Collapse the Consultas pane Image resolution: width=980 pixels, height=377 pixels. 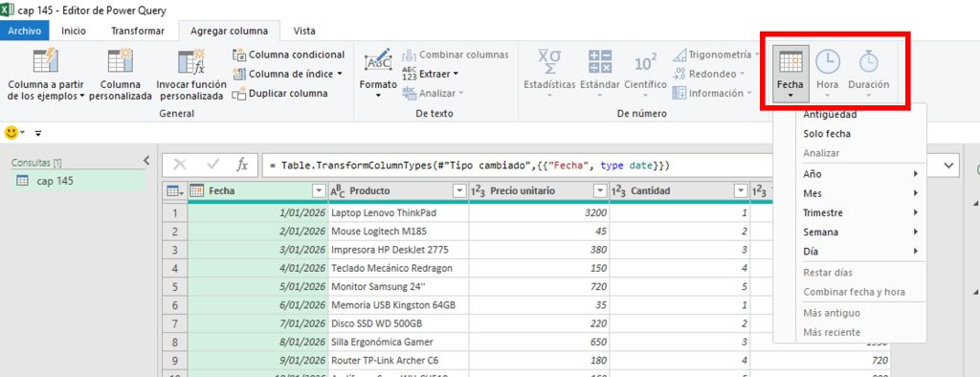[146, 161]
